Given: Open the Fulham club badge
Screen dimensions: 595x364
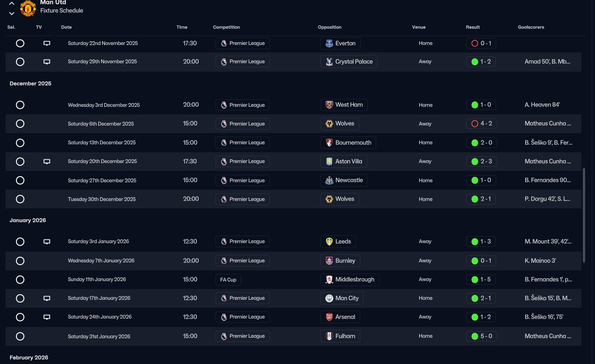Looking at the screenshot, I should [x=329, y=336].
